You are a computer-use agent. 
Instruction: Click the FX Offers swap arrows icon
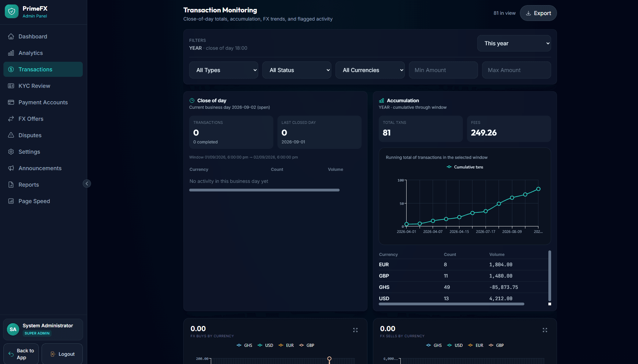[11, 119]
